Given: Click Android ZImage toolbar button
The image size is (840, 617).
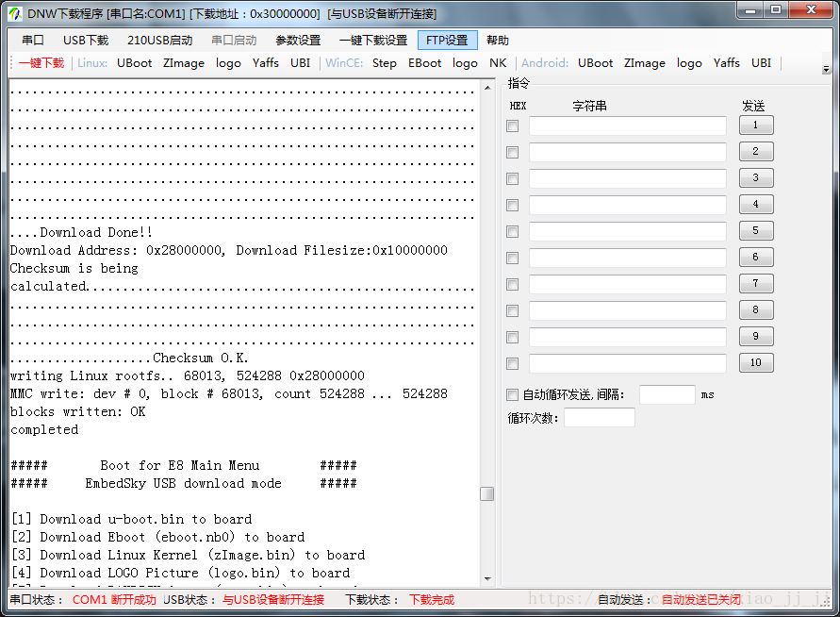Looking at the screenshot, I should coord(645,63).
